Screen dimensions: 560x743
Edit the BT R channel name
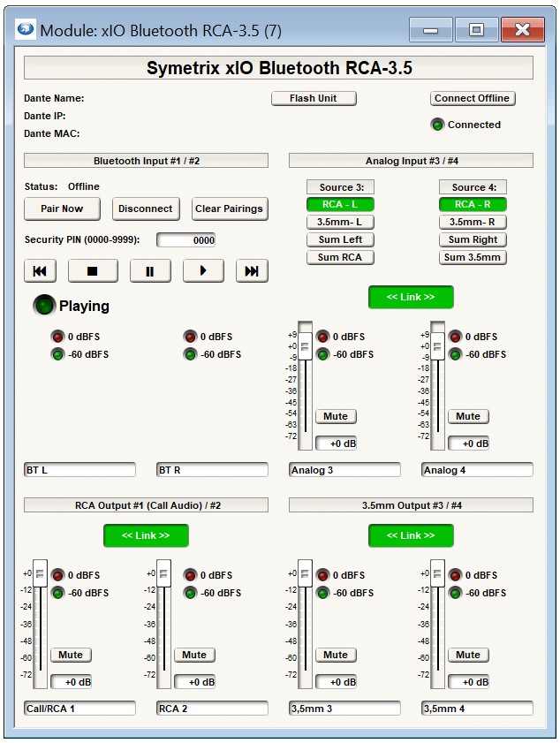(212, 470)
